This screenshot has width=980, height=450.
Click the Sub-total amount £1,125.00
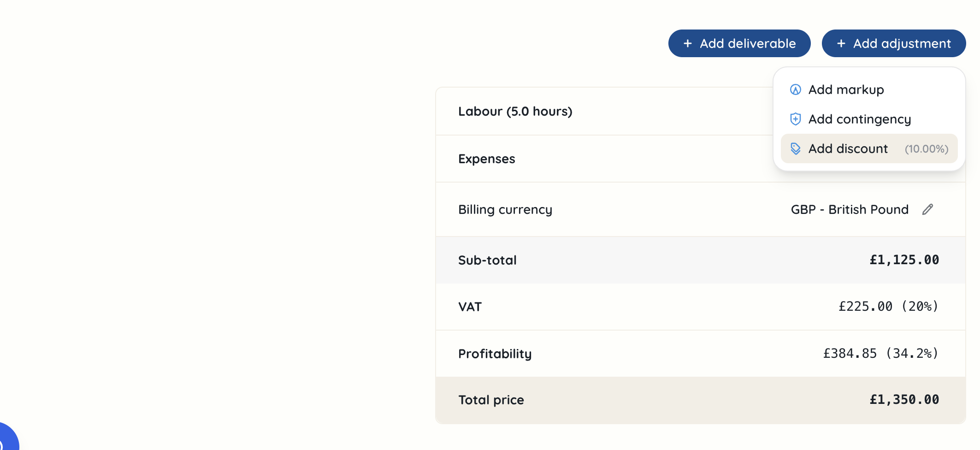click(x=903, y=260)
